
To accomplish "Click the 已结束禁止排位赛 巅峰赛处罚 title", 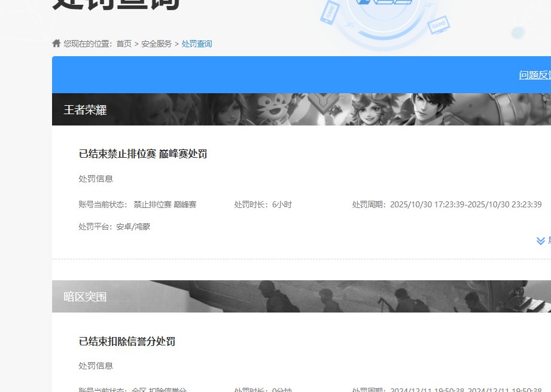I will pos(141,153).
